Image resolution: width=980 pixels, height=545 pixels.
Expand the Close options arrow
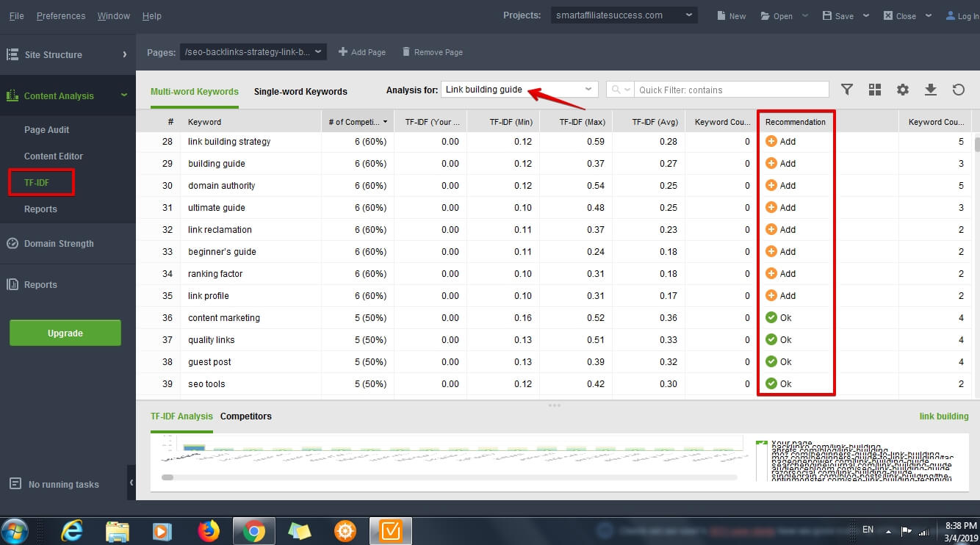click(929, 15)
